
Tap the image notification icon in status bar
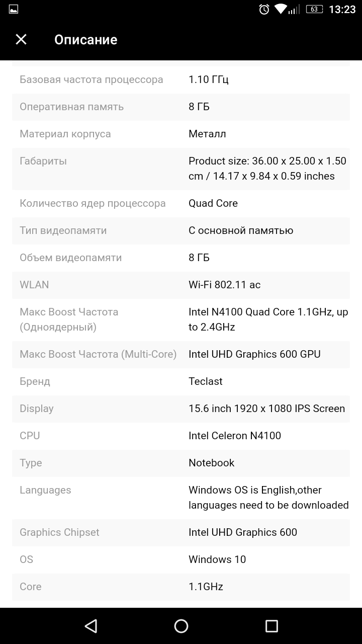pyautogui.click(x=14, y=9)
